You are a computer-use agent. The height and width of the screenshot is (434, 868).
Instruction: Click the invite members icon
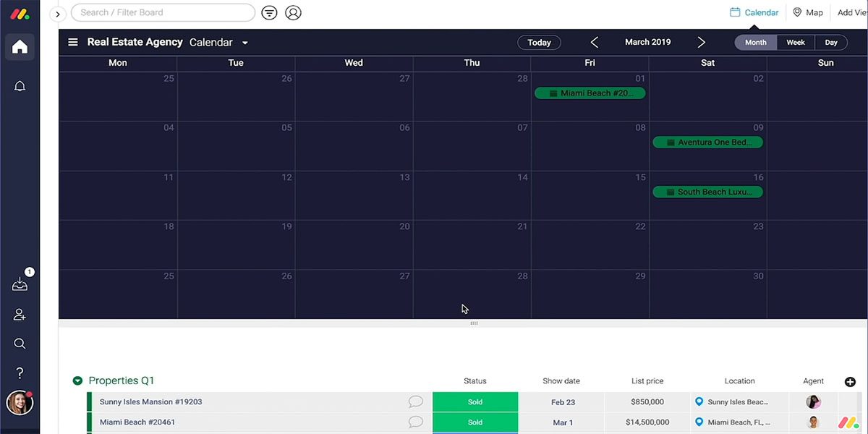point(20,315)
